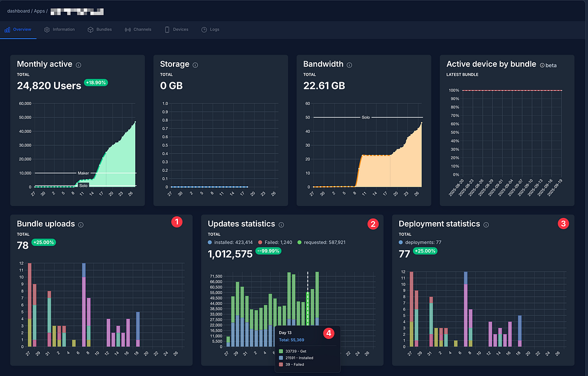Screen dimensions: 588x376
Task: Click the info icon beside Bundle uploads
Action: 81,224
